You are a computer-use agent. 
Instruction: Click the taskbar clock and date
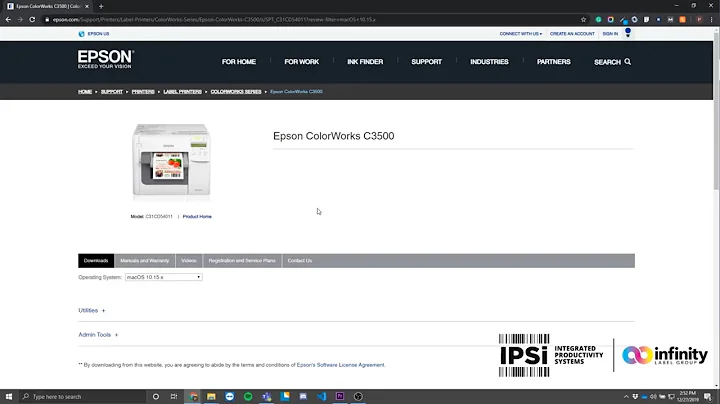(688, 397)
